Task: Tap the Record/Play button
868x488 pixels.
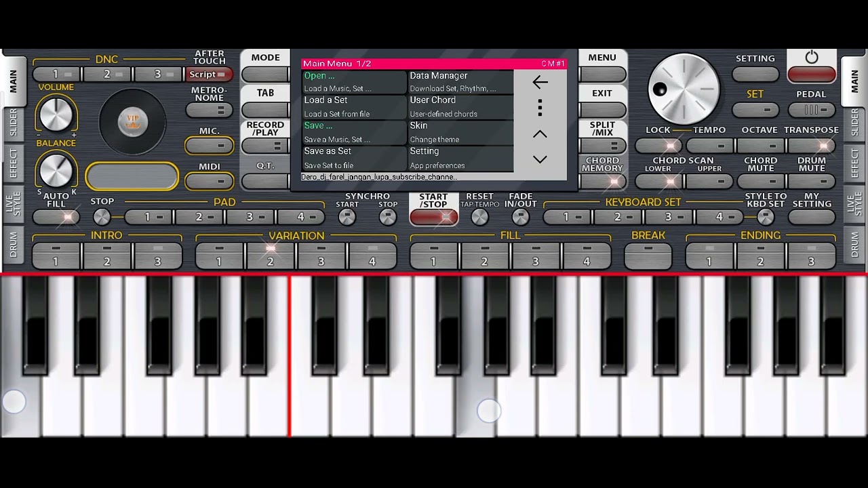Action: pos(265,145)
